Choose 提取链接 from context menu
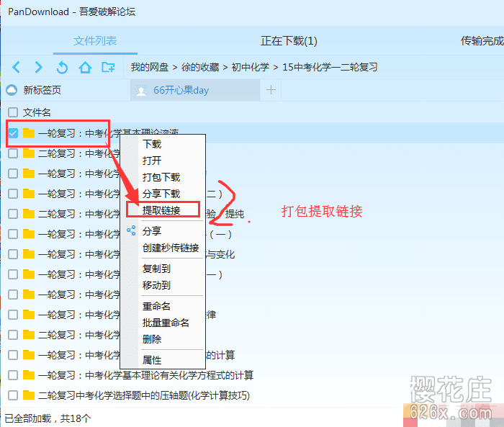The height and width of the screenshot is (427, 504). tap(161, 210)
